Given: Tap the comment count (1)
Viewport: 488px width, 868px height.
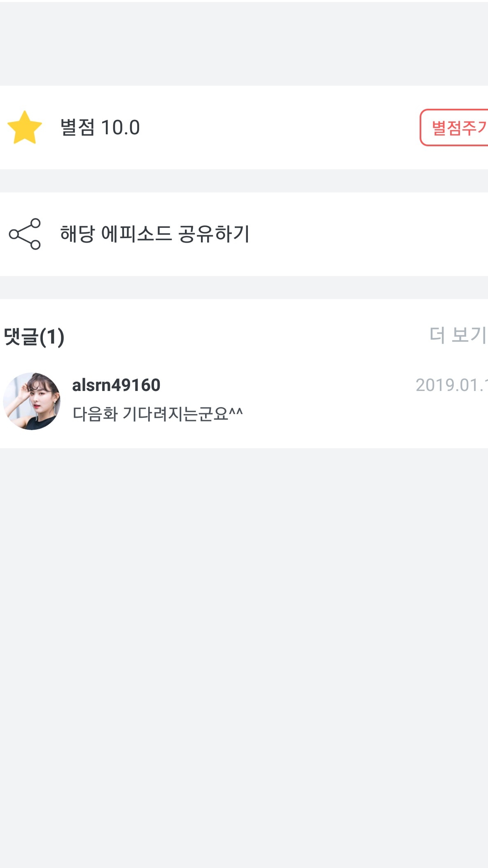Looking at the screenshot, I should pyautogui.click(x=52, y=337).
